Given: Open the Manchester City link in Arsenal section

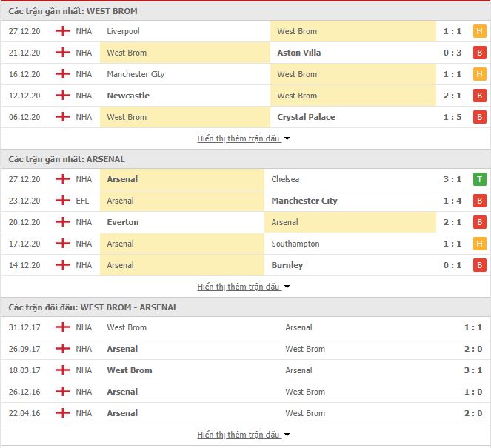Looking at the screenshot, I should 304,201.
